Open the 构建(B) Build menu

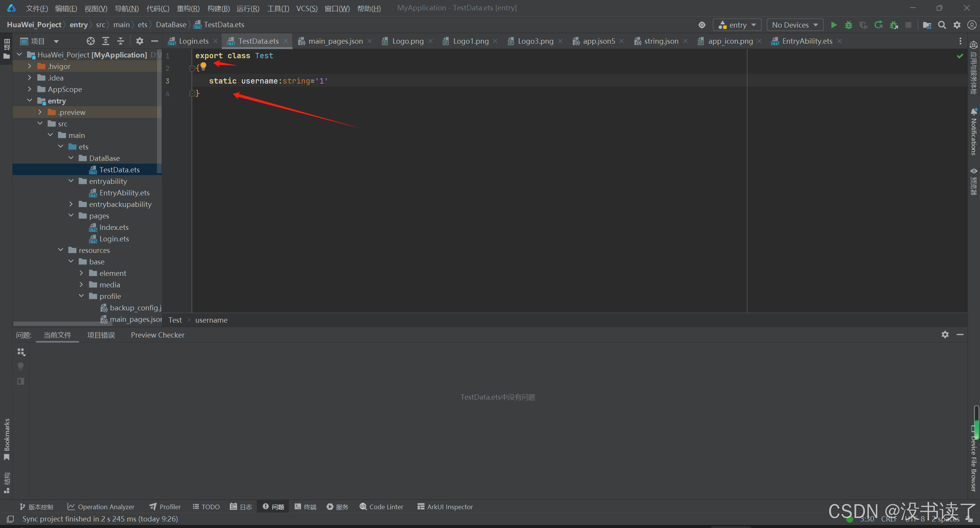coord(218,8)
